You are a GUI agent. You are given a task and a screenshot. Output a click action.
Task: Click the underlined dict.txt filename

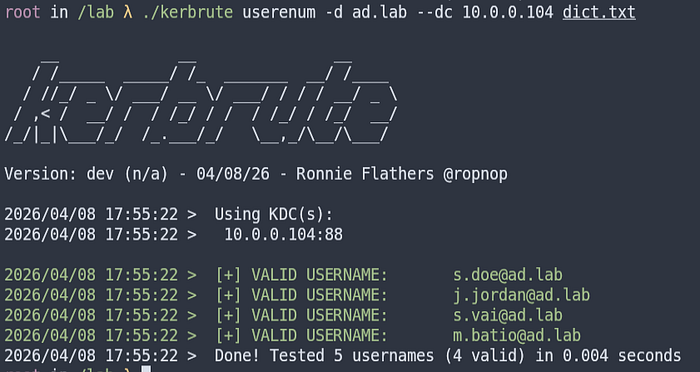tap(599, 12)
